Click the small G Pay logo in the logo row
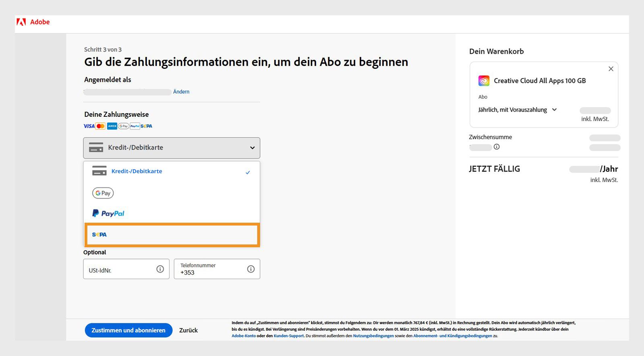 tap(123, 126)
